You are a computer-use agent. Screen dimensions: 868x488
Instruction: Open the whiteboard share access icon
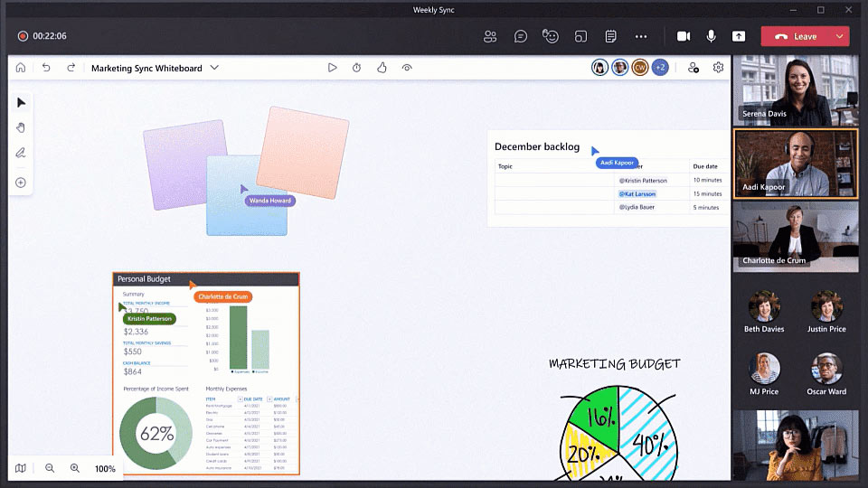tap(693, 68)
